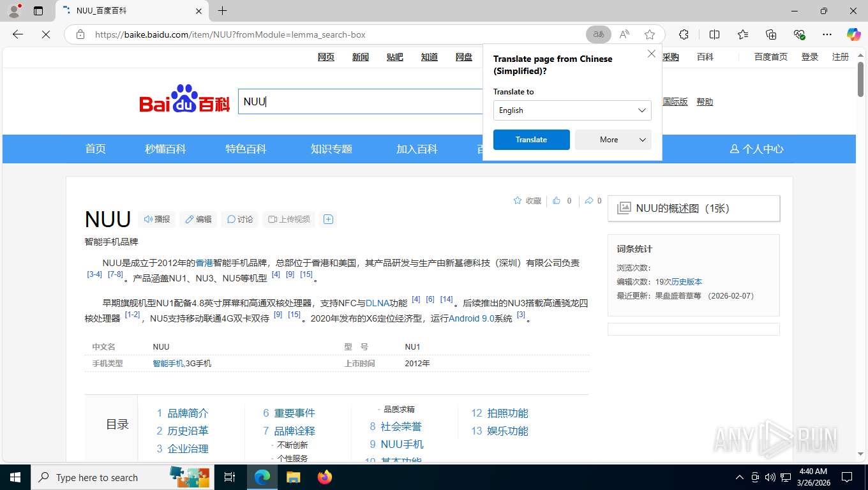
Task: Open 个人中心 user center
Action: [756, 149]
